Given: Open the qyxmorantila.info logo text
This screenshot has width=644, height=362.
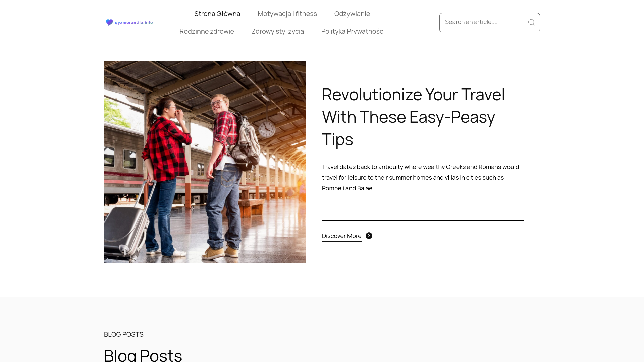Looking at the screenshot, I should pyautogui.click(x=134, y=23).
